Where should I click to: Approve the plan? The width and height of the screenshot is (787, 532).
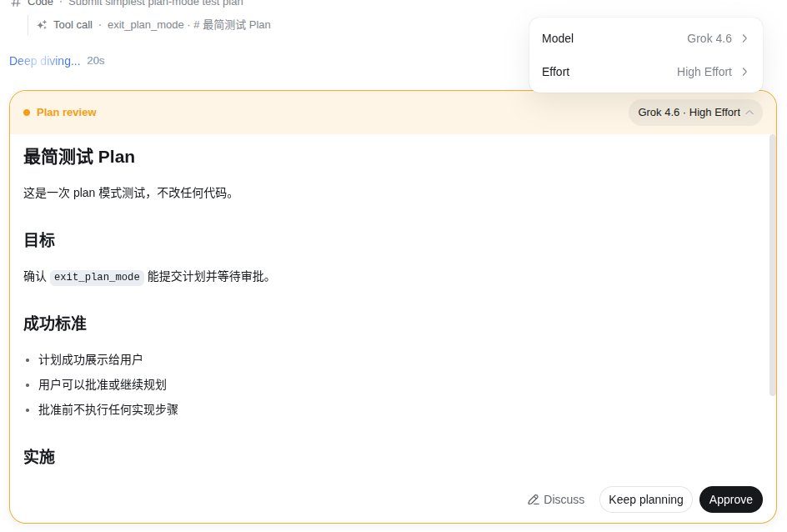point(730,499)
